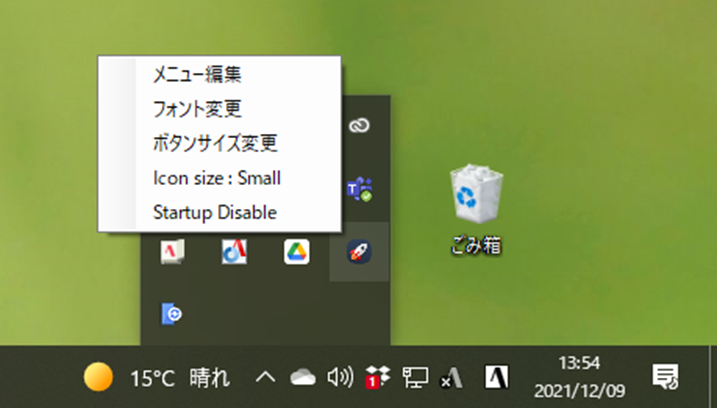
Task: Open the 15°C 晴れ weather widget
Action: tap(156, 378)
